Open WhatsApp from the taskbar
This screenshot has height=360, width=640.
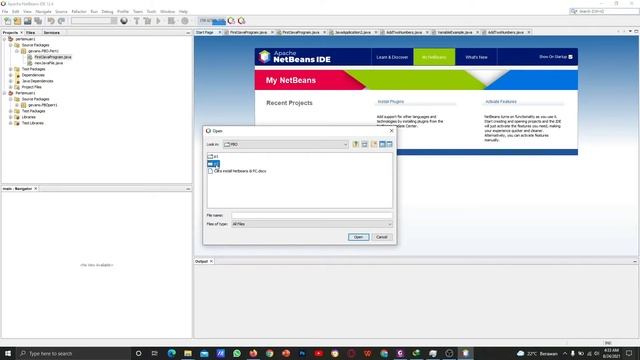(x=237, y=353)
